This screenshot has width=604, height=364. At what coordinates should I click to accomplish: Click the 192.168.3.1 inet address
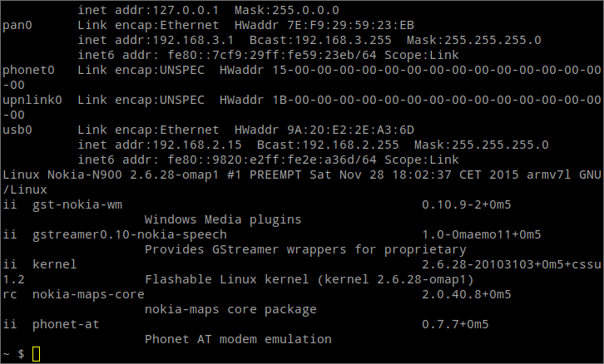coord(193,41)
